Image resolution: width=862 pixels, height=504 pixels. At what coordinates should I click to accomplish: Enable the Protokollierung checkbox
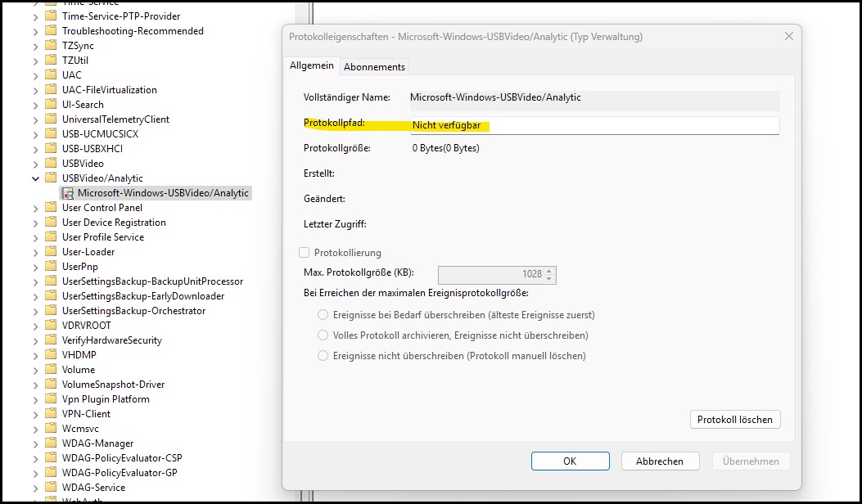(304, 252)
